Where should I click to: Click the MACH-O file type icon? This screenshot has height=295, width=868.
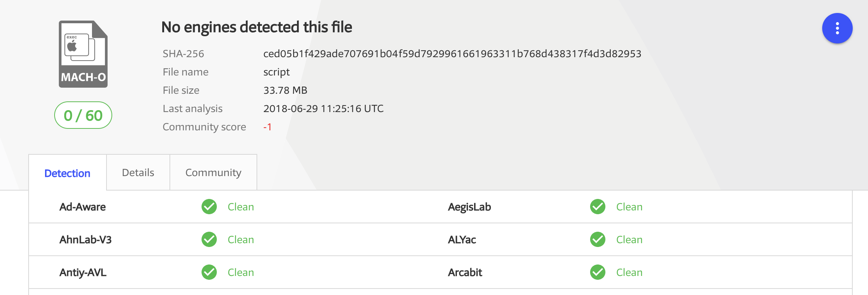pyautogui.click(x=83, y=54)
